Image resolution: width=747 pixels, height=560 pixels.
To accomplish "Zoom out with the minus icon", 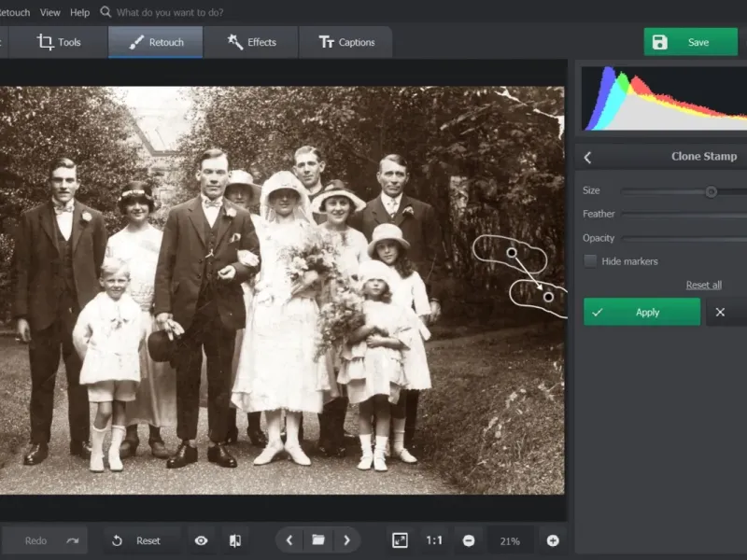I will (x=469, y=540).
